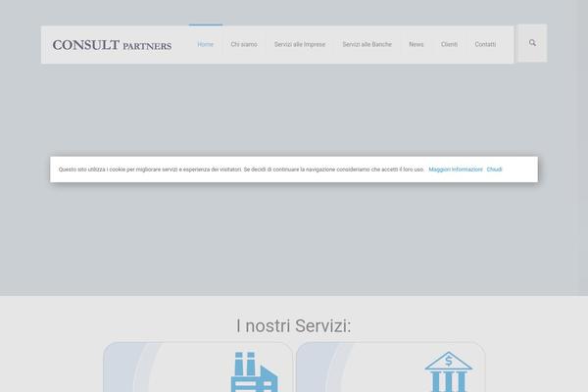Open the Chi siamo page
588x392 pixels.
pos(244,44)
